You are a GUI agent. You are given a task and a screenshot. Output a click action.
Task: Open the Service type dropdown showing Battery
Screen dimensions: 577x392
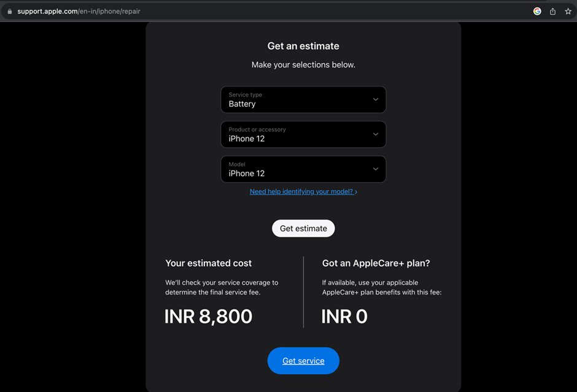303,99
